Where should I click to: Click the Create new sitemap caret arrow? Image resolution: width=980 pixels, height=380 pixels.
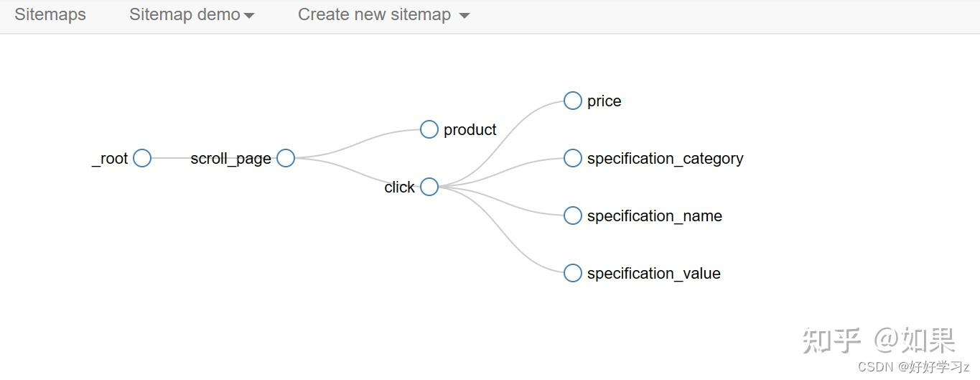[465, 16]
